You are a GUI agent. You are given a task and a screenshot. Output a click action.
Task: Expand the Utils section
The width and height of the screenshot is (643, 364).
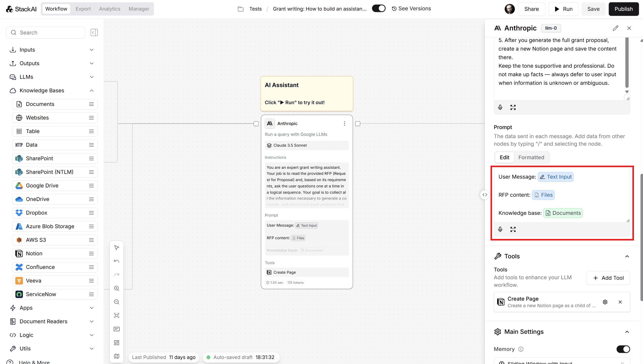pyautogui.click(x=52, y=349)
